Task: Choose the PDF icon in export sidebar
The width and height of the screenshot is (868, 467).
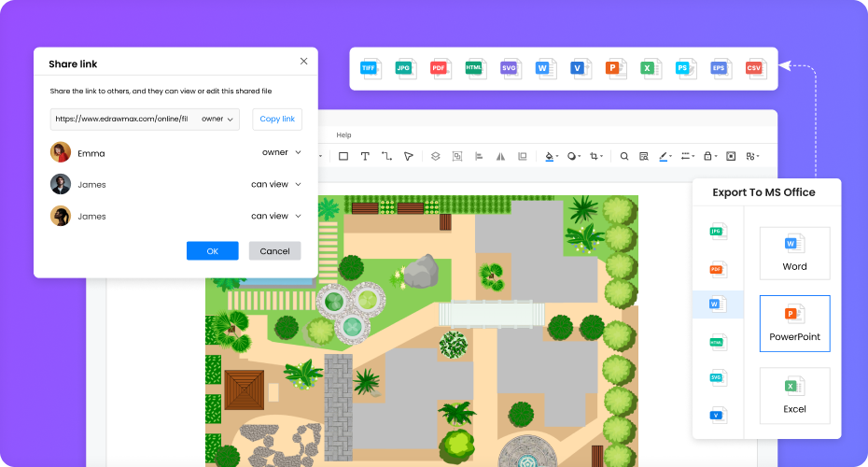Action: 717,269
